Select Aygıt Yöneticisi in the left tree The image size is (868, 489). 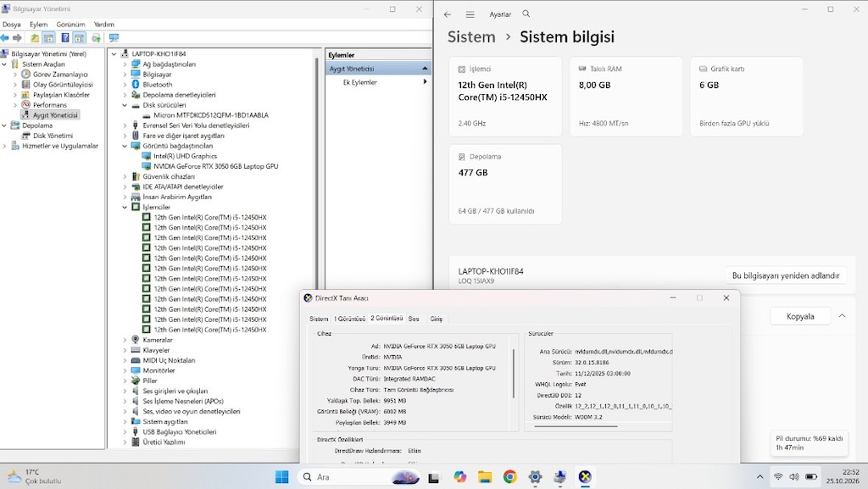(x=55, y=115)
